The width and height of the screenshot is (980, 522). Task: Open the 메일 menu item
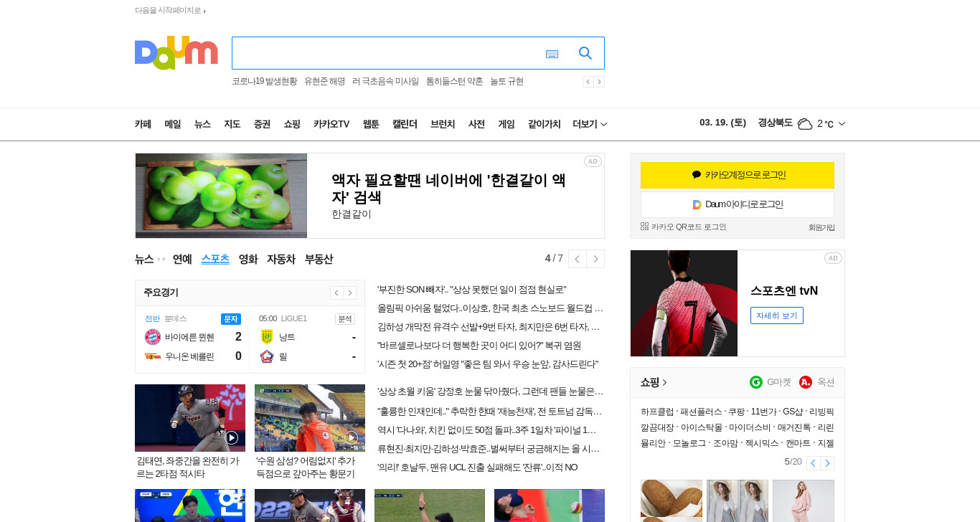pos(173,124)
